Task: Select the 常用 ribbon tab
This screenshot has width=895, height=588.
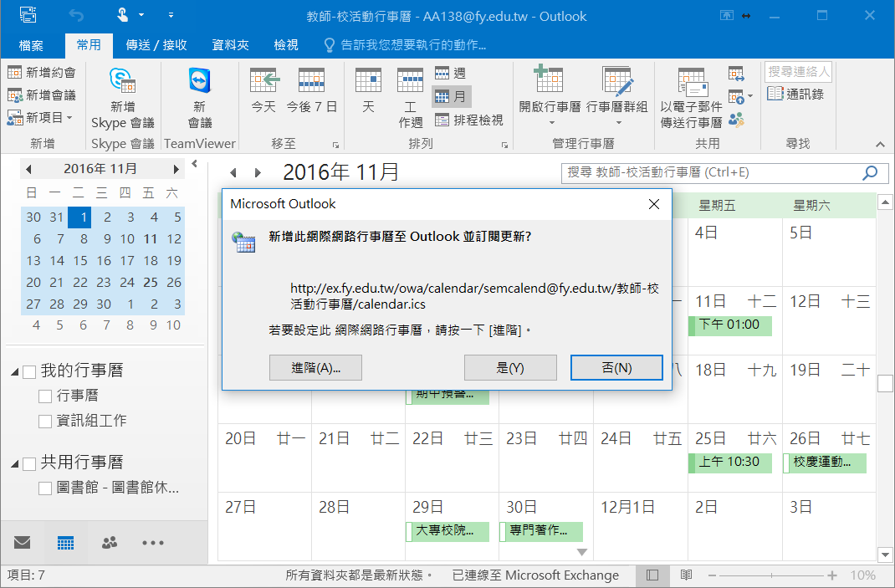Action: click(89, 45)
